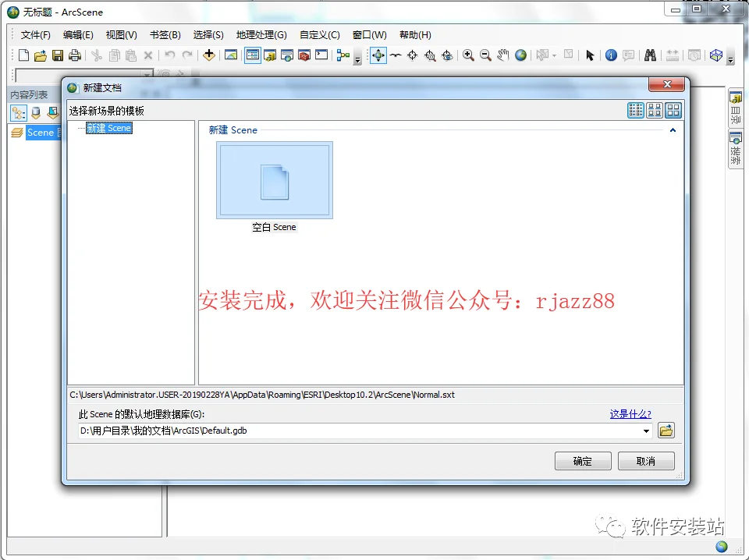Screen dimensions: 749x560
Task: Click the Full Extent globe icon
Action: click(520, 55)
